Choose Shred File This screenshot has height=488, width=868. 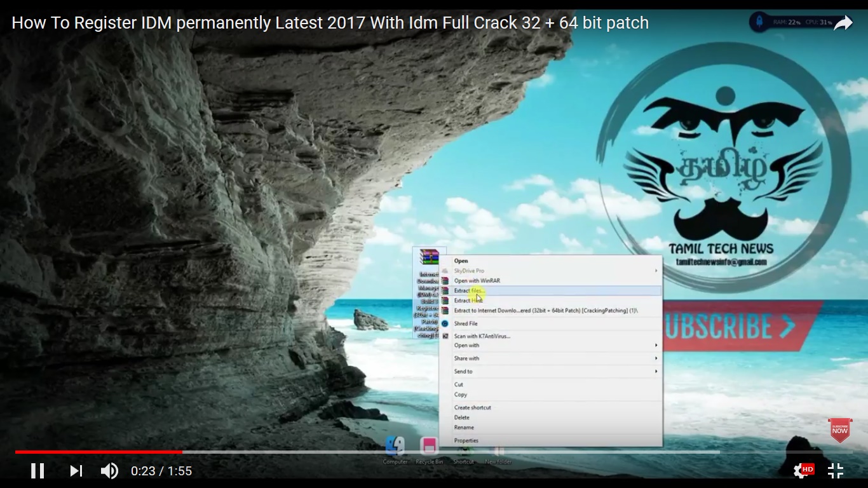coord(551,323)
